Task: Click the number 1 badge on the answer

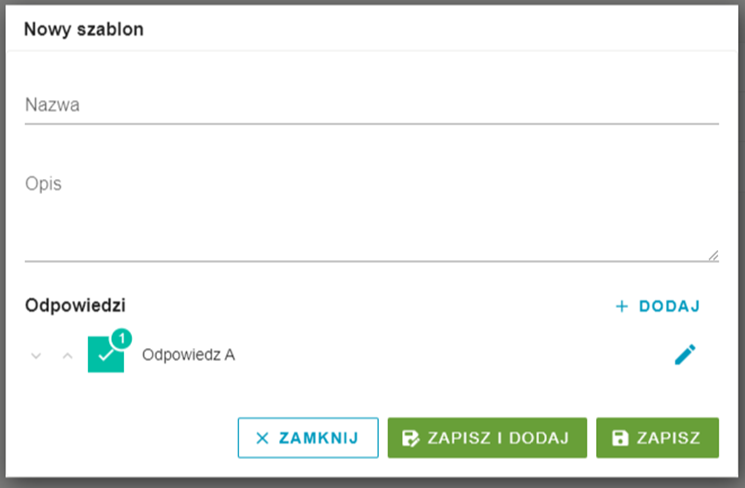Action: click(x=122, y=338)
